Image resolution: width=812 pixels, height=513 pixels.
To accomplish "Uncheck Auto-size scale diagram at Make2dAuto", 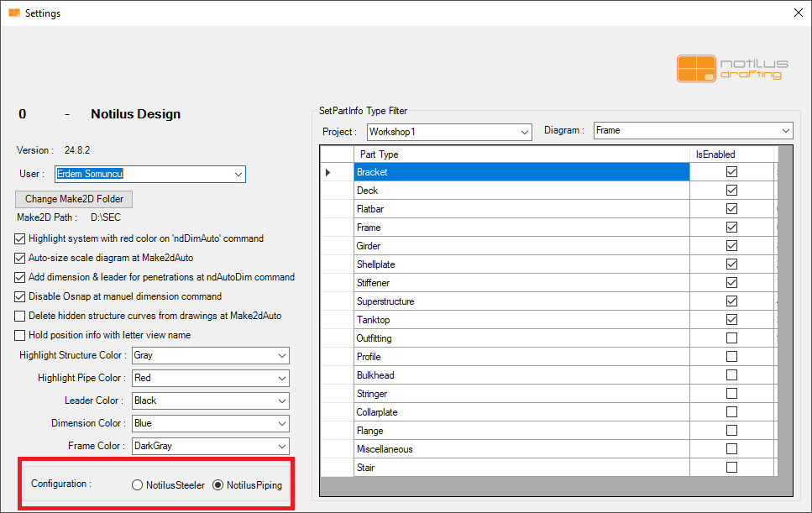I will [x=21, y=258].
